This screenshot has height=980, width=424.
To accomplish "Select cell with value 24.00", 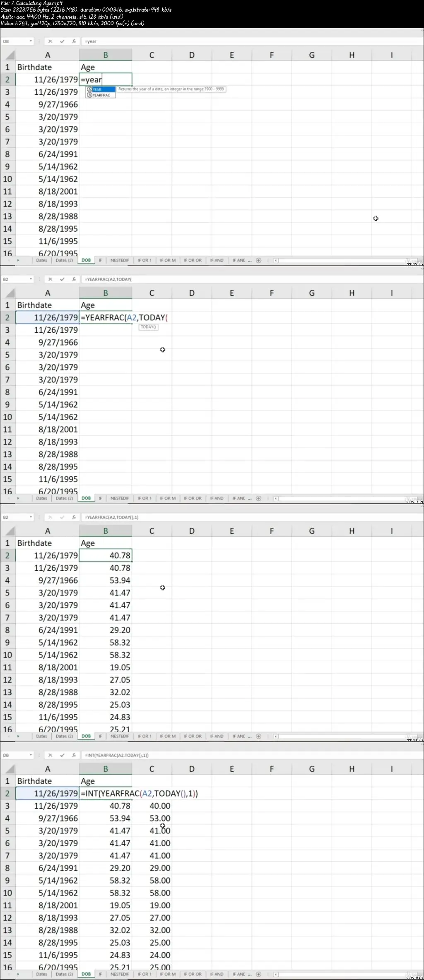I will point(152,955).
